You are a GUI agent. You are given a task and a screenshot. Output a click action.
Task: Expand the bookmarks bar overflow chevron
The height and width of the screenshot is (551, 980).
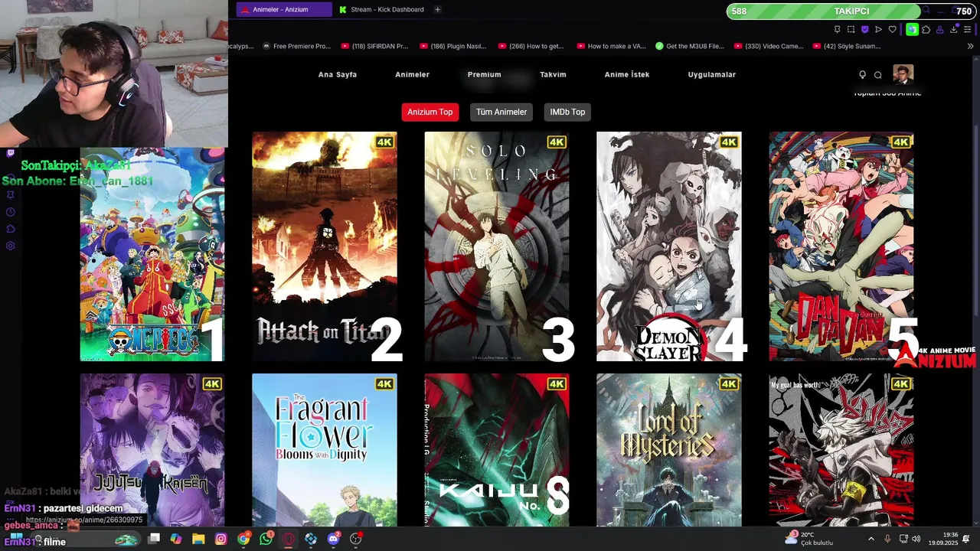970,46
